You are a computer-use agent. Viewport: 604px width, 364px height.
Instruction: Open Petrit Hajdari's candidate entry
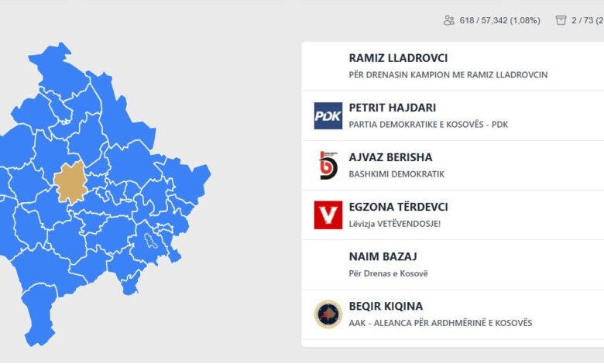coord(393,108)
